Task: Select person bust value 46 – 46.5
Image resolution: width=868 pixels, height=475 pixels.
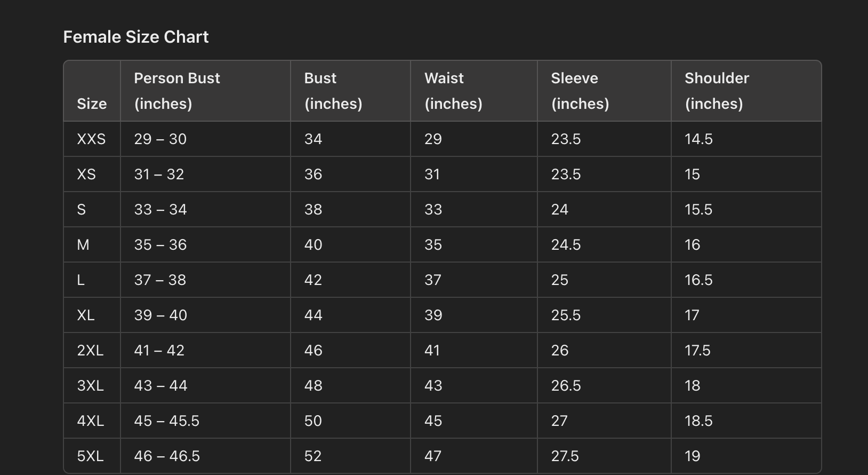Action: 167,456
